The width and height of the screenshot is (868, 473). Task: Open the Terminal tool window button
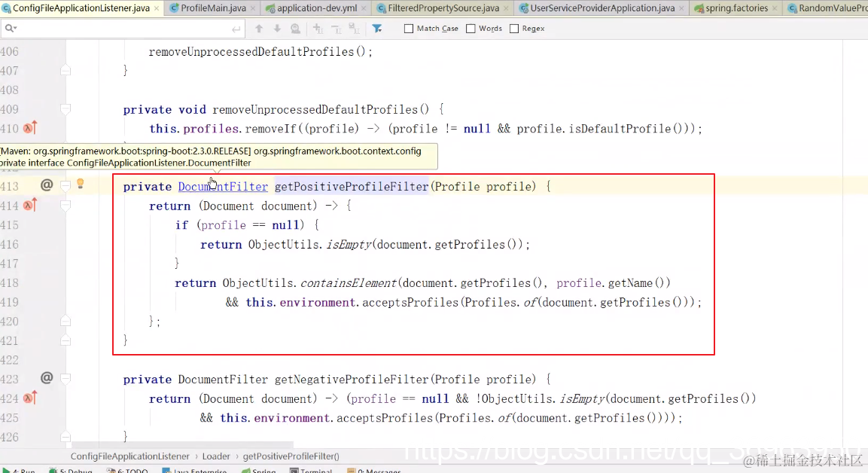311,471
